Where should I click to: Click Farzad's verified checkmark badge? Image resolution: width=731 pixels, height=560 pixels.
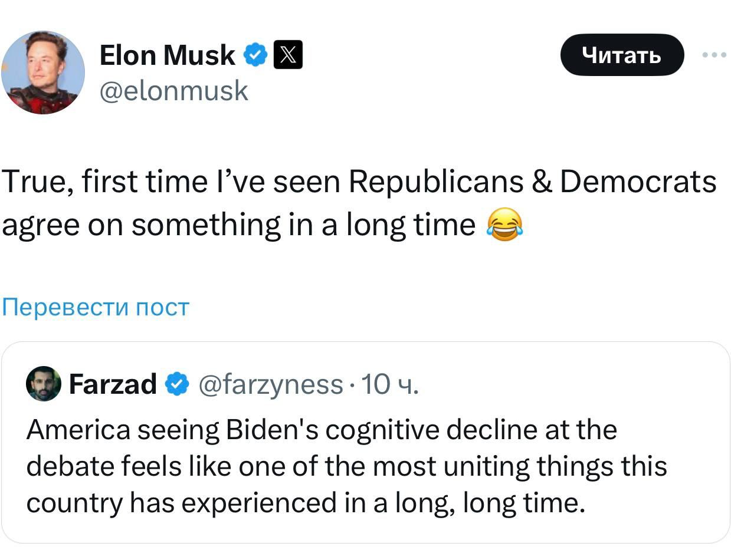(x=176, y=384)
